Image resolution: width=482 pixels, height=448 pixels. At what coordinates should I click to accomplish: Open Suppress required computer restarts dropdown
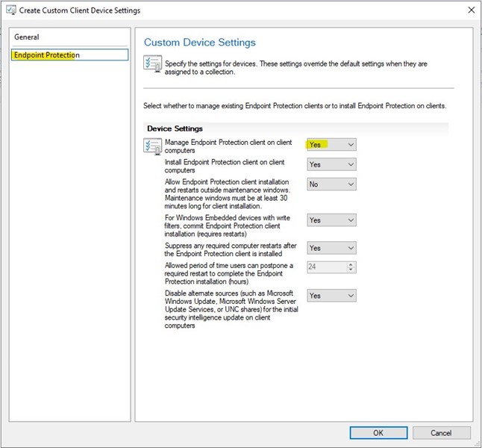332,248
